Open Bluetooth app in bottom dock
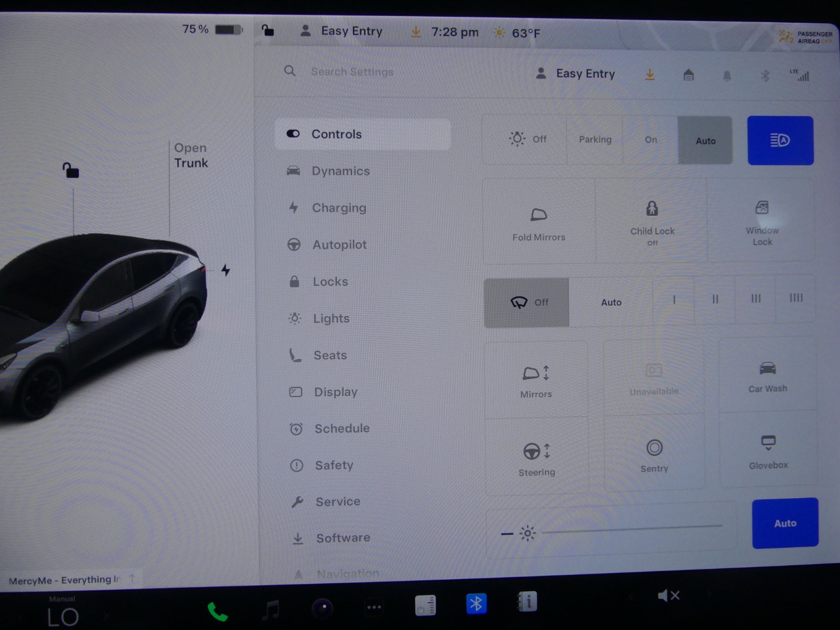Screen dimensions: 840x630 476,604
